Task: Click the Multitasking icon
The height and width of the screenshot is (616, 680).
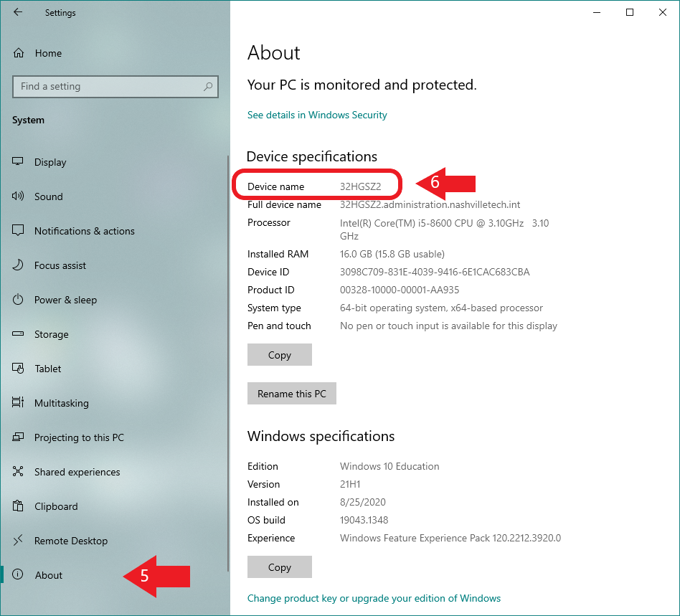Action: [x=18, y=402]
